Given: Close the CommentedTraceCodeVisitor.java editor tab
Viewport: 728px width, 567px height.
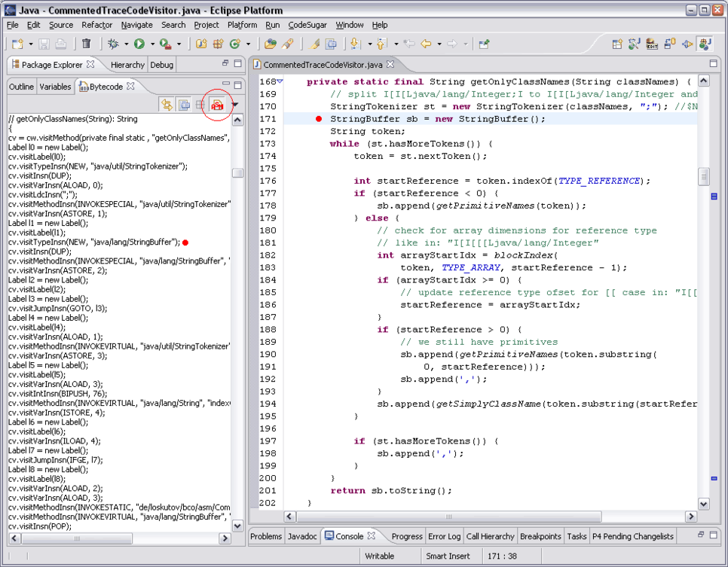Looking at the screenshot, I should [390, 64].
